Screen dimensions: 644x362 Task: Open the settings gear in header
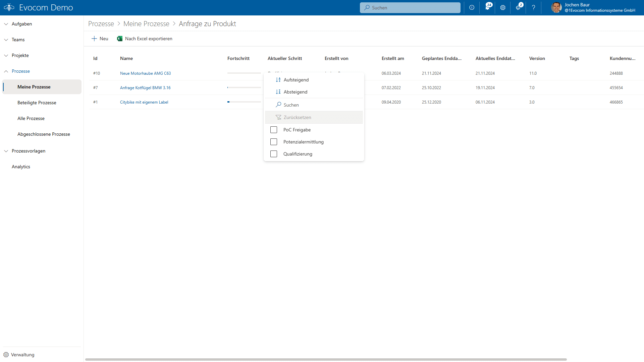tap(503, 7)
